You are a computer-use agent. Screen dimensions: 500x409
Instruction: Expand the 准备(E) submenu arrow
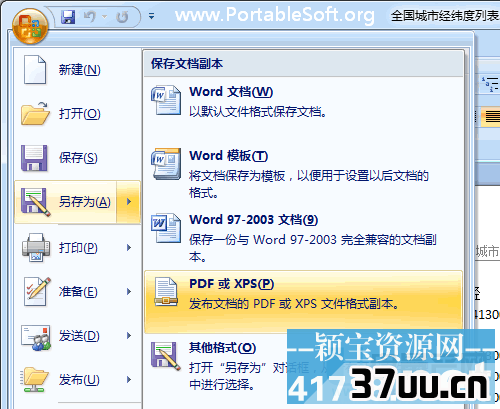pos(129,292)
